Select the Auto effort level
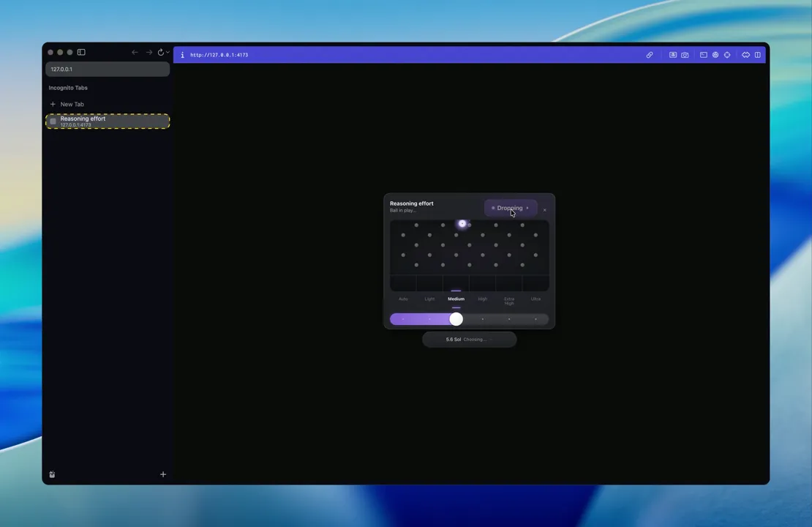 point(403,299)
